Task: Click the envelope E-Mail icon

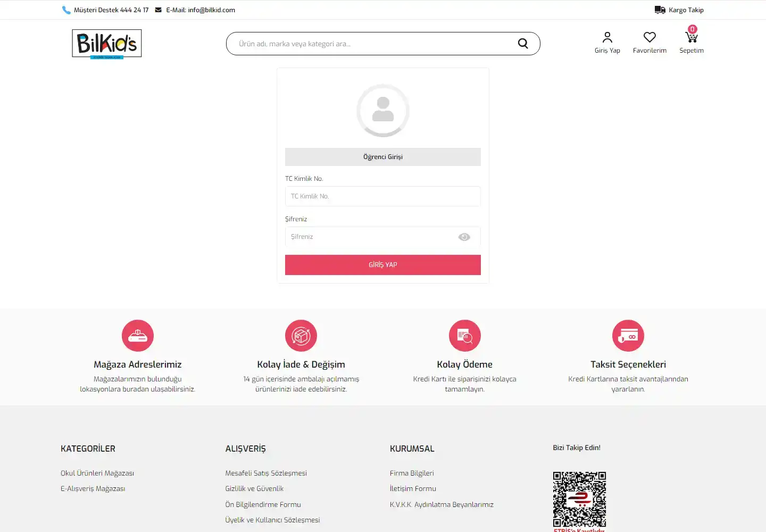Action: pos(158,10)
